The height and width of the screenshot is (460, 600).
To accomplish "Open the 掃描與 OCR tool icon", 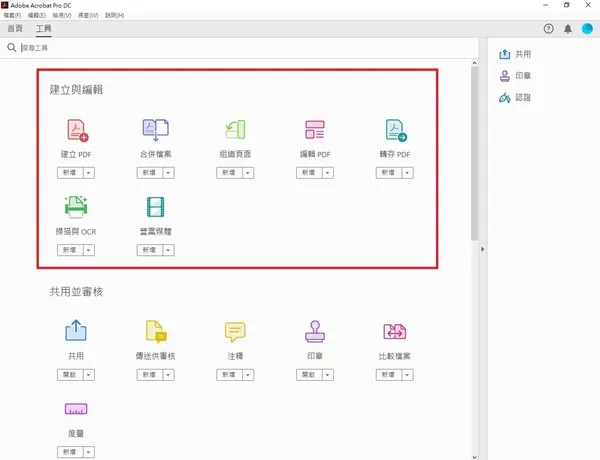I will [x=76, y=207].
